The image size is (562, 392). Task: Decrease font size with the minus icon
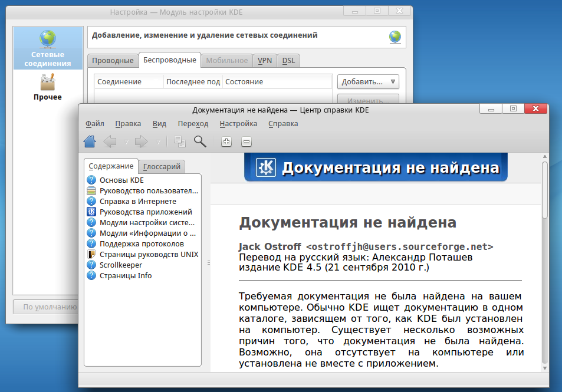click(x=247, y=141)
